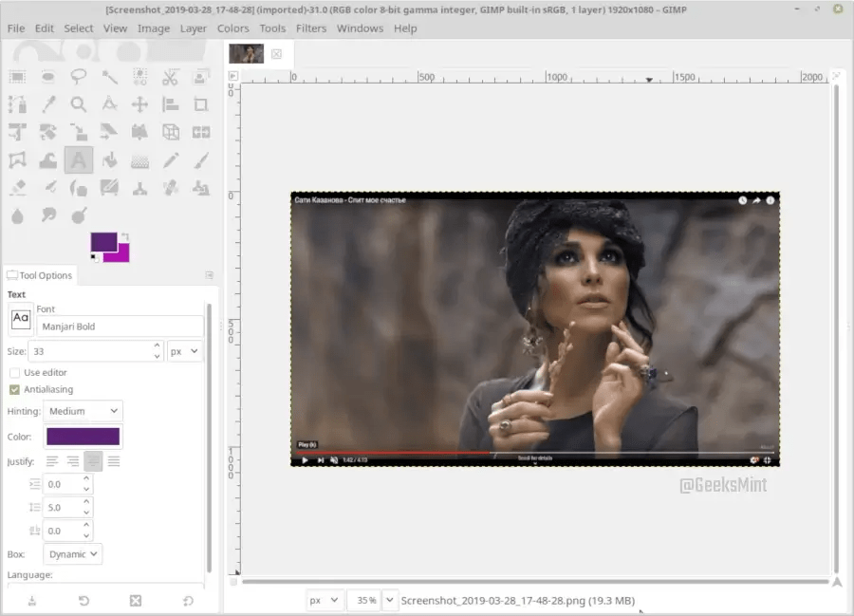Screen dimensions: 854x616
Task: Open the Filters menu
Action: (311, 28)
